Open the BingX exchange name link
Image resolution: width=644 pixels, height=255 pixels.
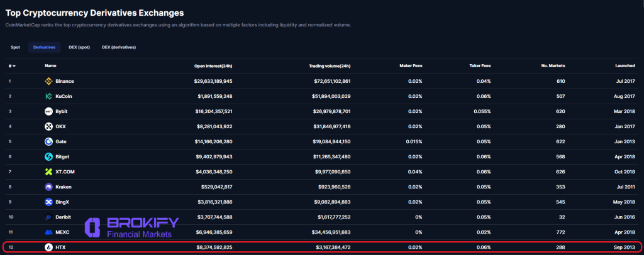pos(64,202)
